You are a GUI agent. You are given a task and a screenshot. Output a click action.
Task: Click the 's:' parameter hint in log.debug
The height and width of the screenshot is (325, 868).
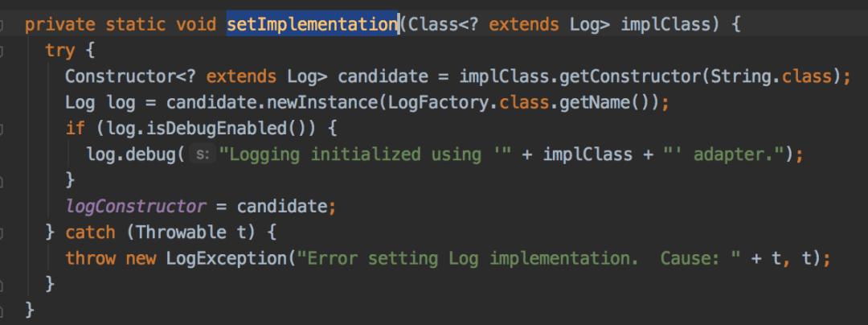tap(202, 154)
